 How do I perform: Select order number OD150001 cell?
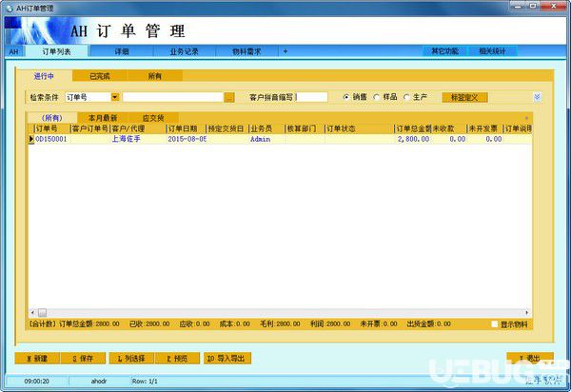click(x=51, y=139)
